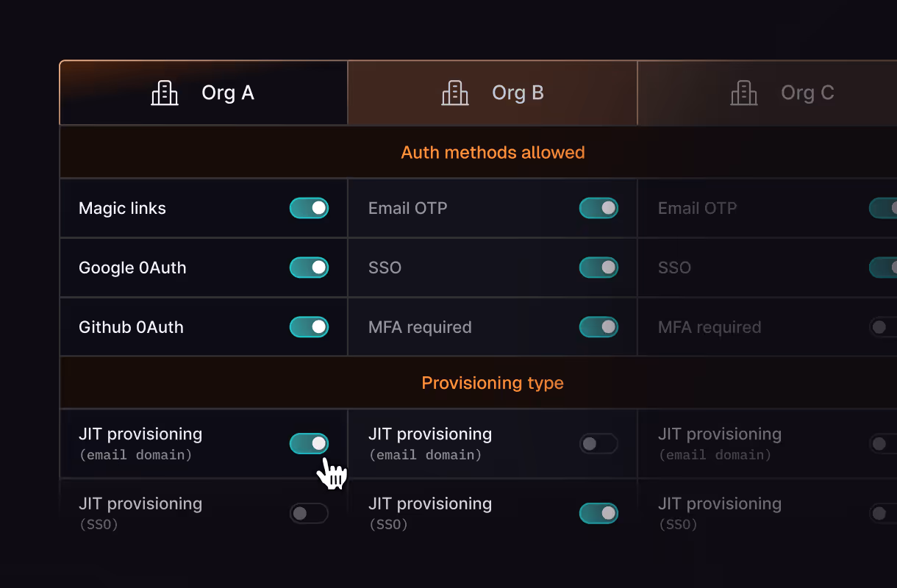897x588 pixels.
Task: Toggle Github OAuth for Org A
Action: (x=309, y=327)
